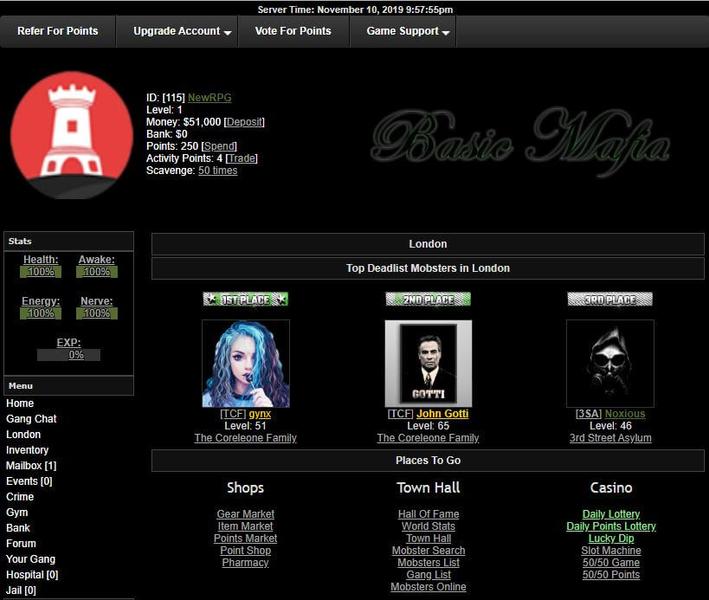
Task: Click the EXP 0% progress bar
Action: pos(69,355)
